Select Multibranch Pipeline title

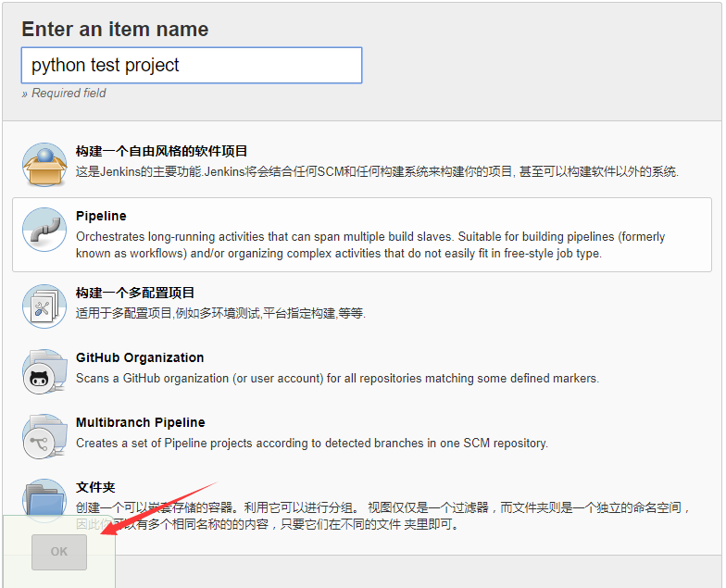[x=141, y=422]
